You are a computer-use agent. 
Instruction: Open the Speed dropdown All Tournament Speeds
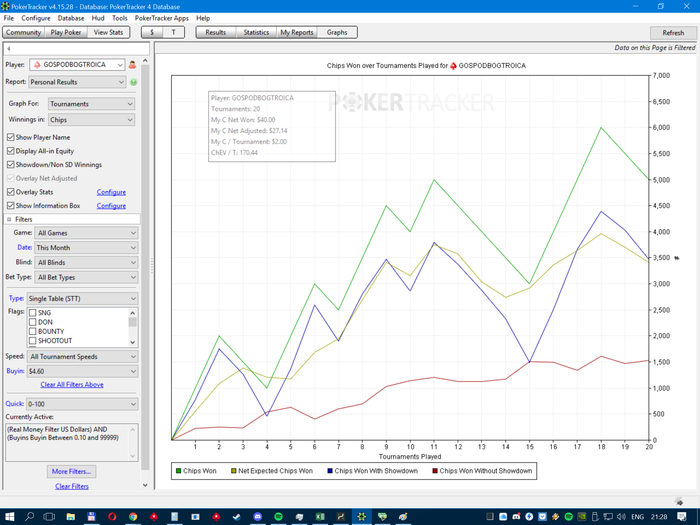pos(83,357)
